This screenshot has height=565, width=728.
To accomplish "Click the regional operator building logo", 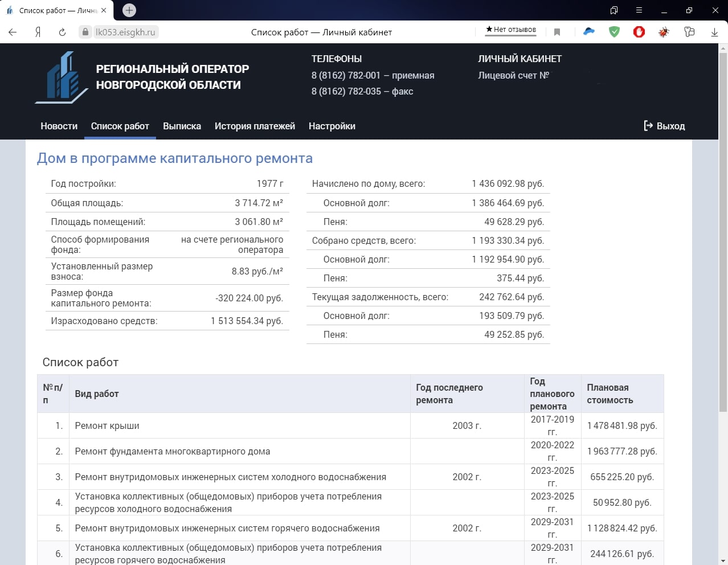I will pos(62,77).
